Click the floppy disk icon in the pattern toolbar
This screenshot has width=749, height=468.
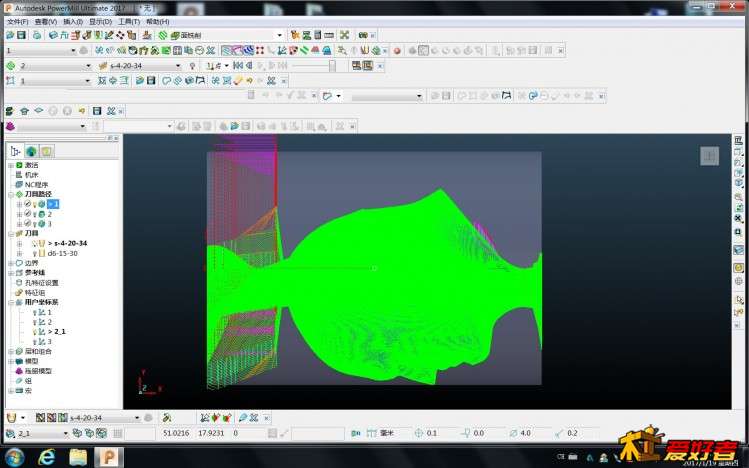click(96, 111)
